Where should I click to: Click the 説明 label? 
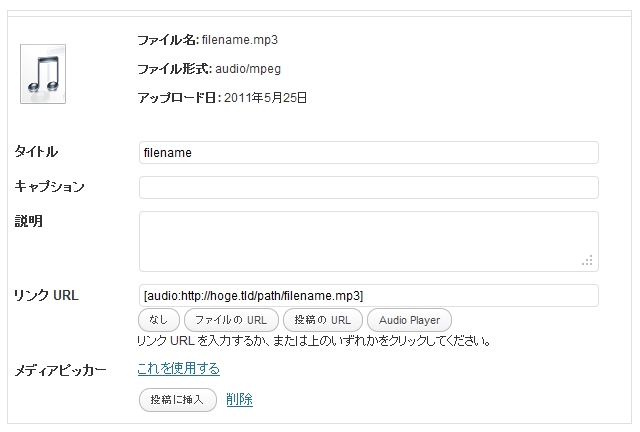(x=28, y=221)
